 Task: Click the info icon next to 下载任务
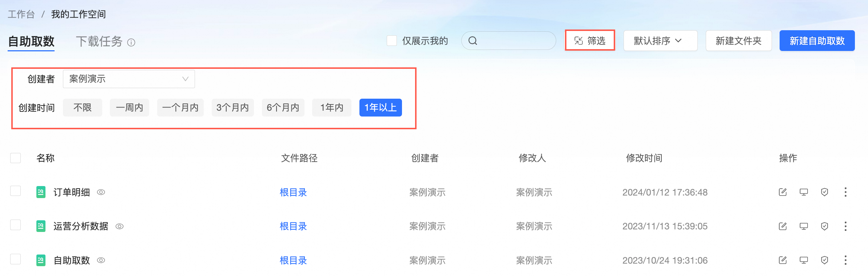tap(131, 43)
